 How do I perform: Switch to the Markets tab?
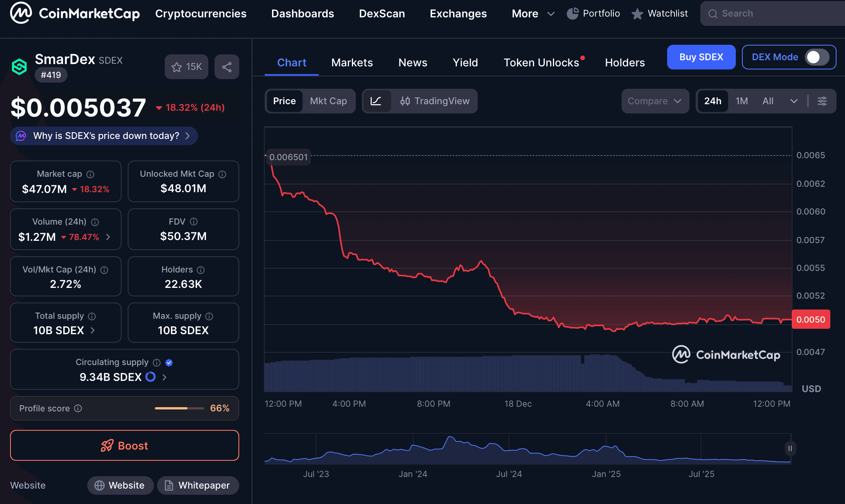(352, 62)
